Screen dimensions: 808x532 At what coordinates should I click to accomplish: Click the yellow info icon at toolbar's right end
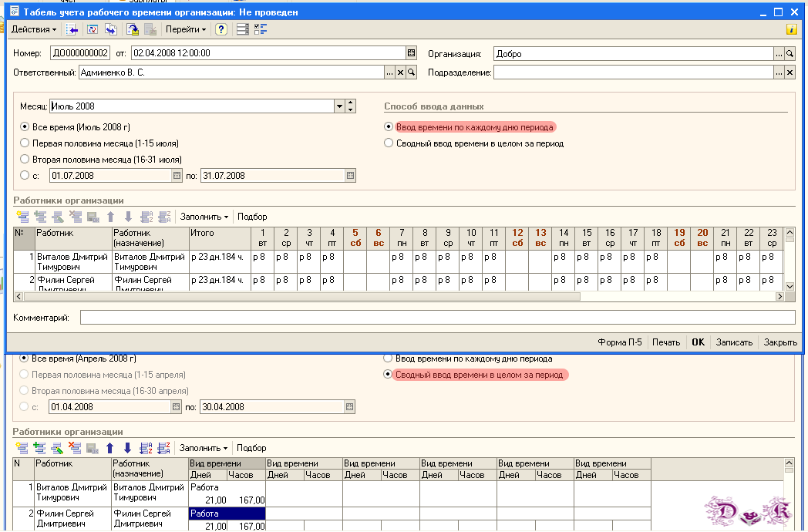(x=792, y=29)
